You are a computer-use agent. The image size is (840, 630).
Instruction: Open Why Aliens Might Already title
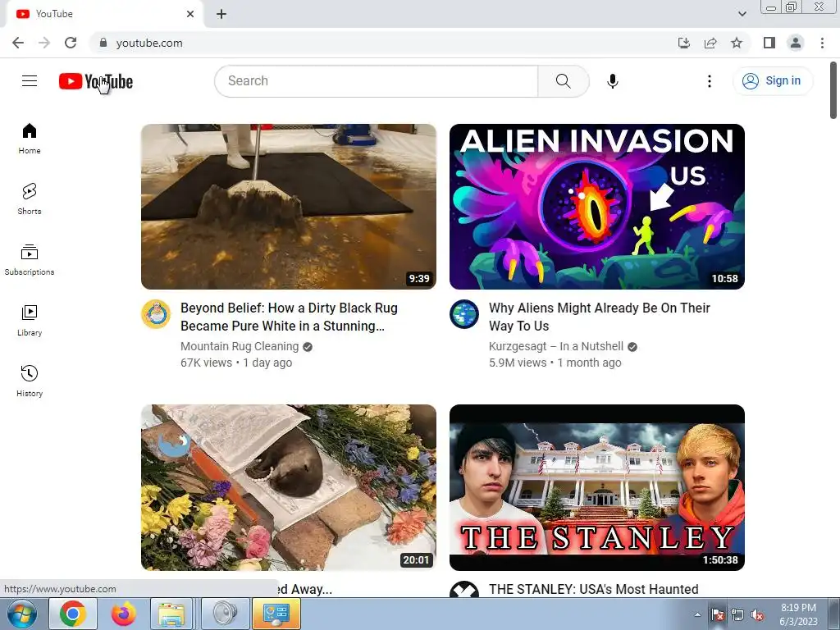click(600, 317)
